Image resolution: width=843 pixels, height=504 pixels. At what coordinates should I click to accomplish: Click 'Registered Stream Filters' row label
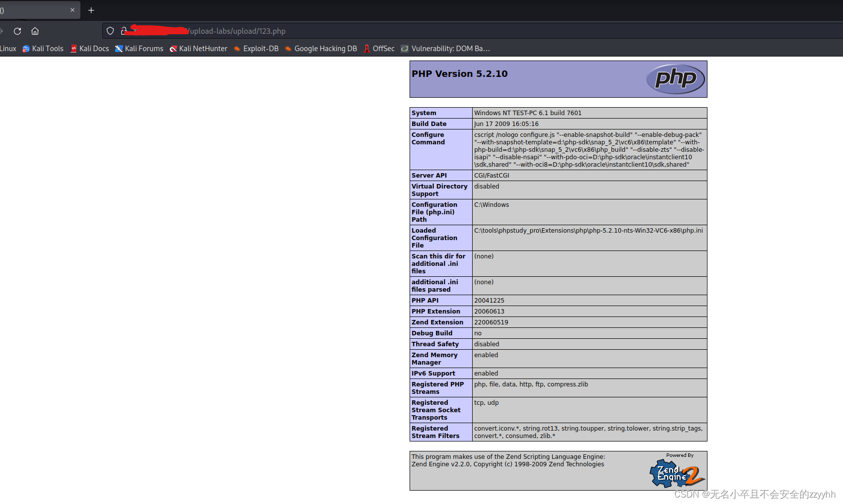pos(435,432)
